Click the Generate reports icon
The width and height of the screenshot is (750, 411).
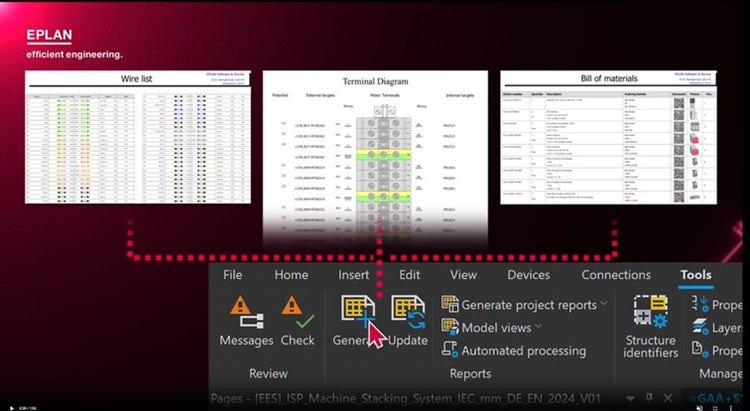(359, 311)
